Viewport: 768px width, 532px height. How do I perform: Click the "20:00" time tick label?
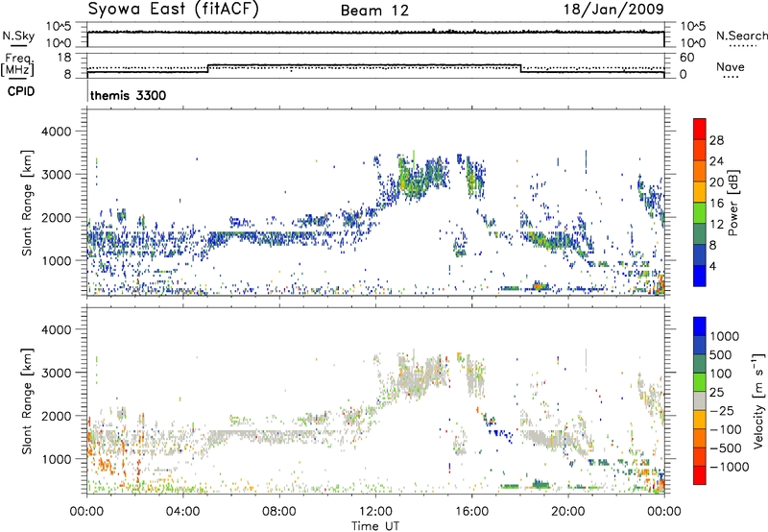567,512
